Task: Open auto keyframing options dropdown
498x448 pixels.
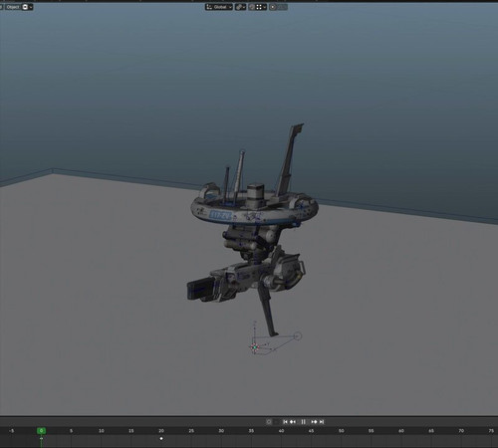Action: [x=276, y=422]
